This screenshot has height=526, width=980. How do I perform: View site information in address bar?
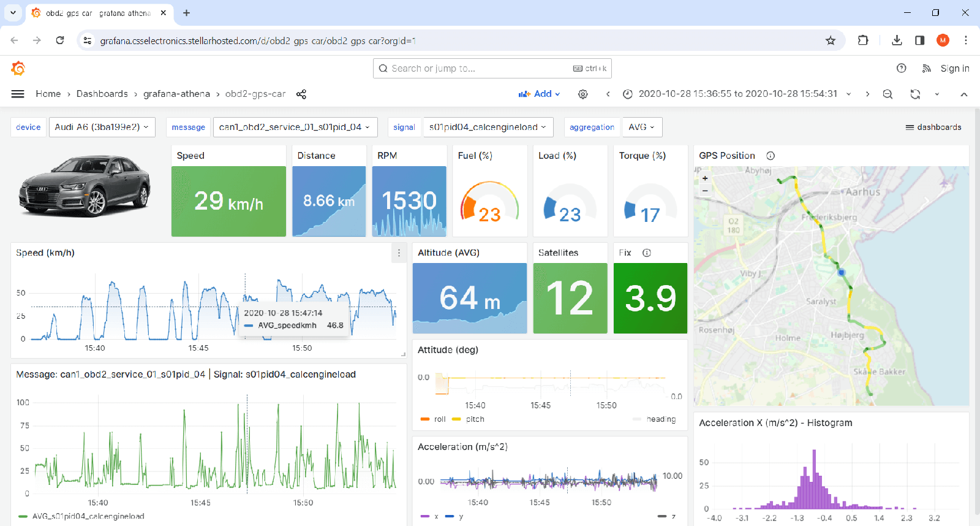[88, 40]
